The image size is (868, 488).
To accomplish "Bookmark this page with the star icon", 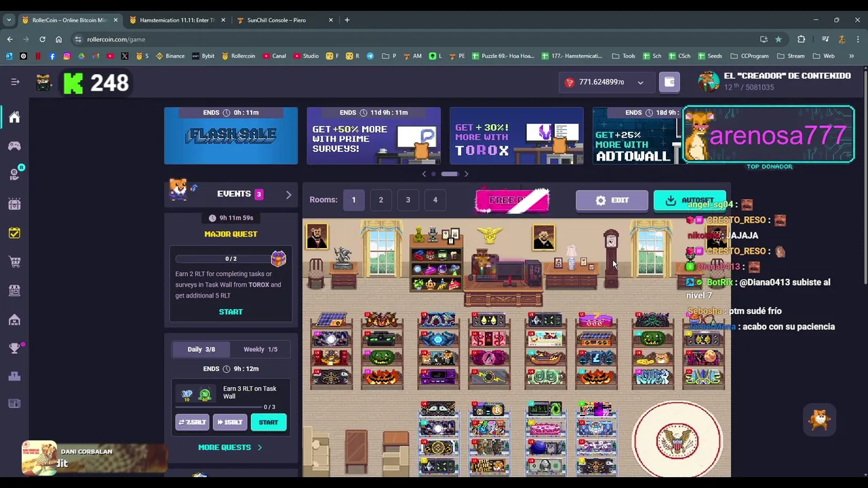I will pos(778,39).
